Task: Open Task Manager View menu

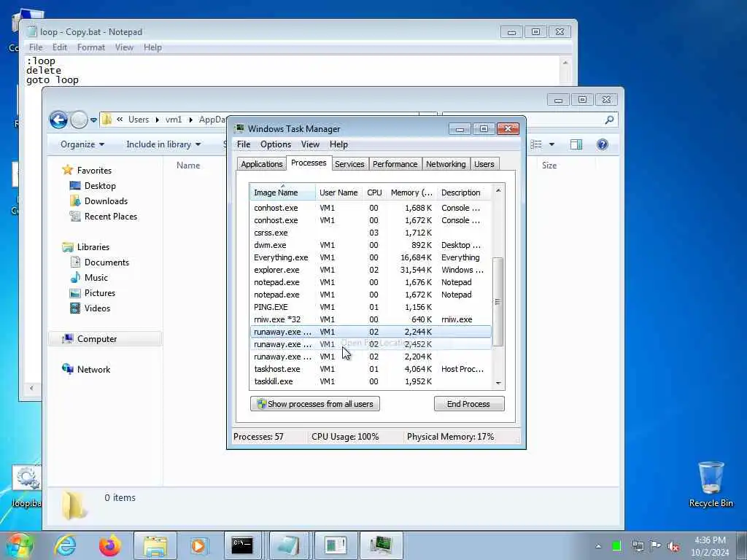Action: (310, 144)
